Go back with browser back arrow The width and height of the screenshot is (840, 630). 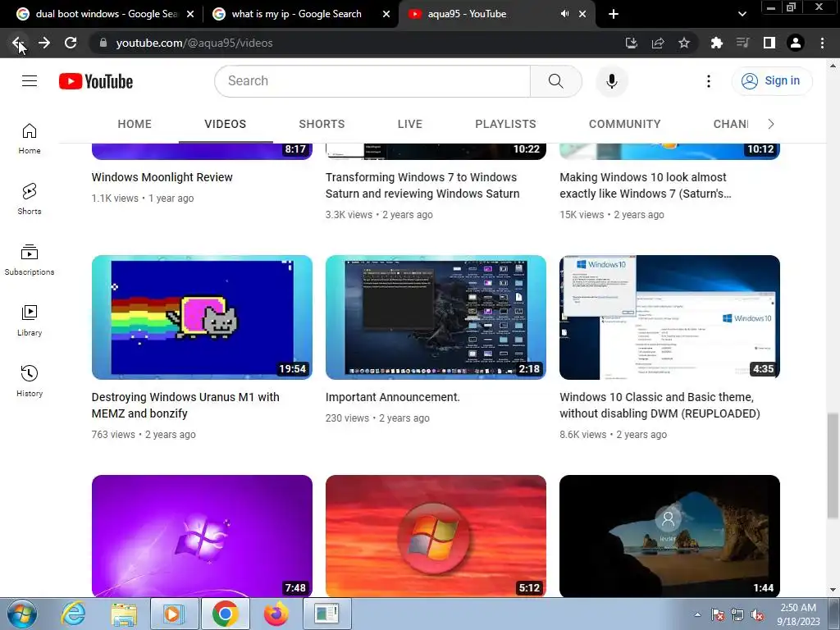coord(18,43)
